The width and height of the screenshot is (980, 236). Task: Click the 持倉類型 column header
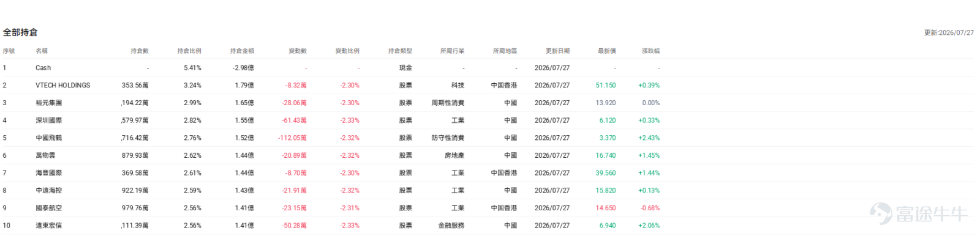400,51
